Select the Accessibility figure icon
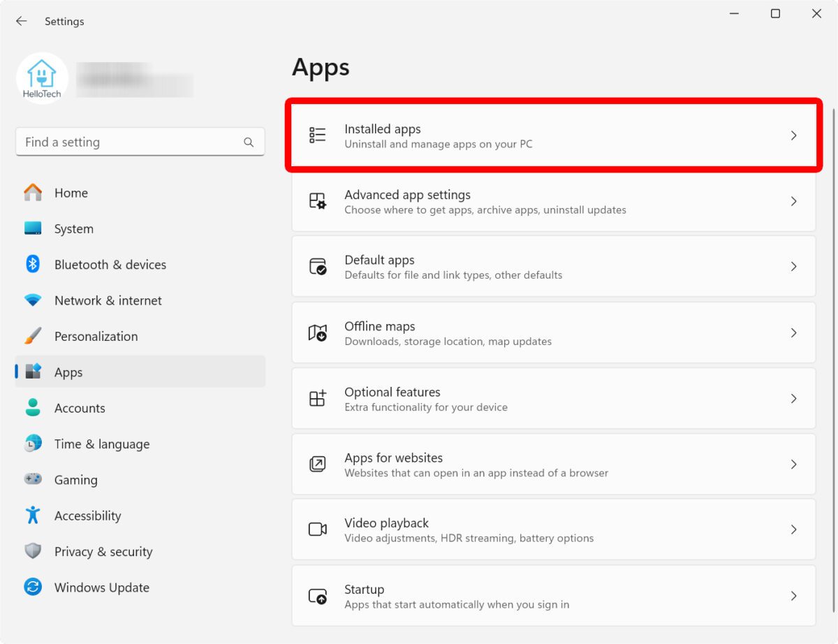The height and width of the screenshot is (644, 838). 33,515
